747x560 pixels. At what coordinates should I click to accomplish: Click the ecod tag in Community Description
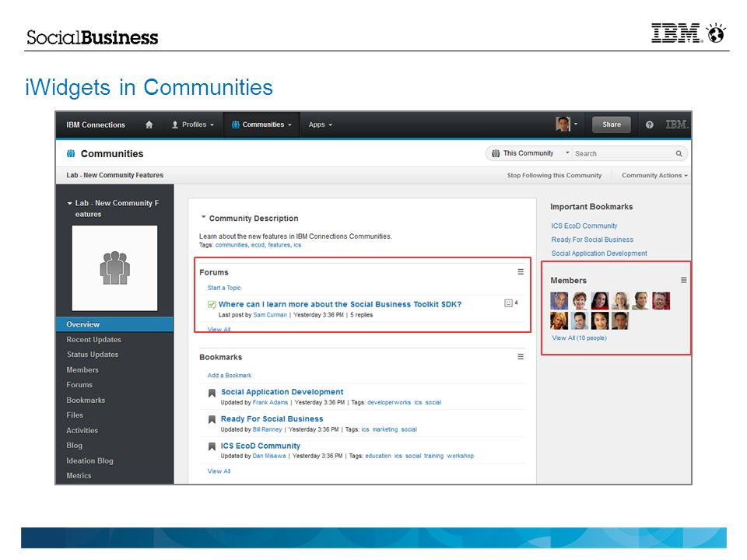point(258,245)
